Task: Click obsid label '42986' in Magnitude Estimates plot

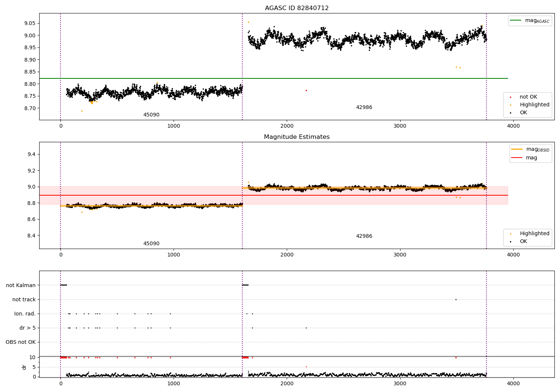Action: coord(364,236)
